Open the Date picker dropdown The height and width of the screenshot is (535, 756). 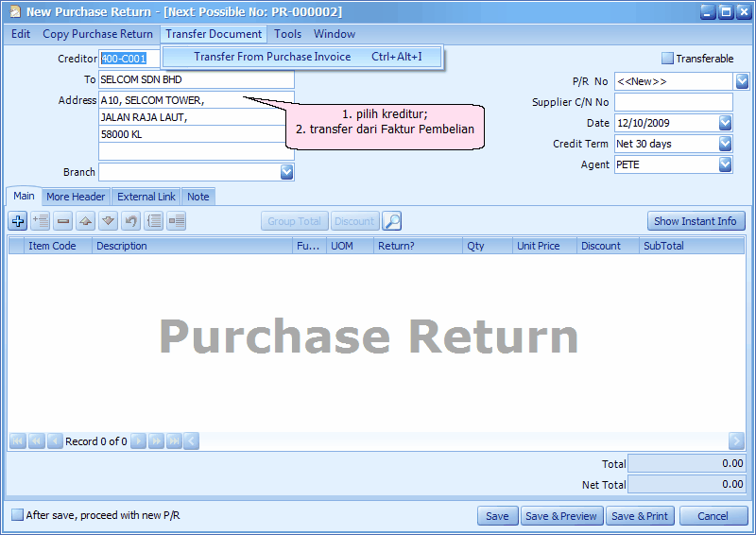click(x=725, y=123)
